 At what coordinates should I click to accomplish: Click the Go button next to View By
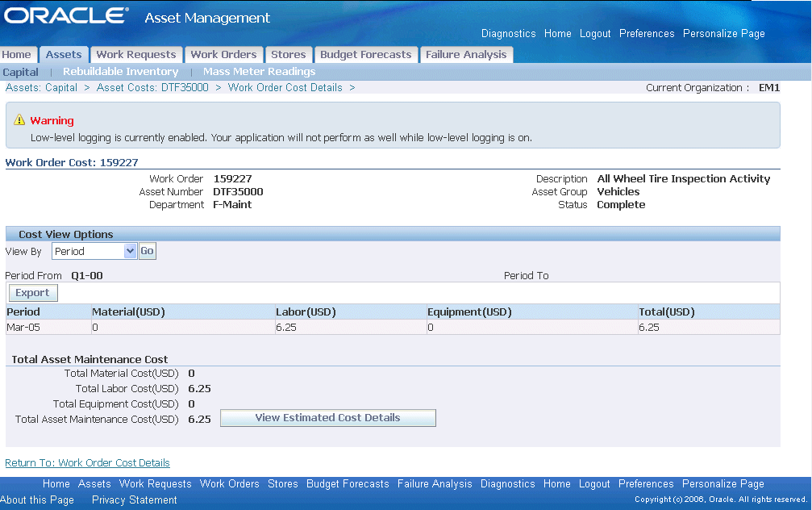147,251
